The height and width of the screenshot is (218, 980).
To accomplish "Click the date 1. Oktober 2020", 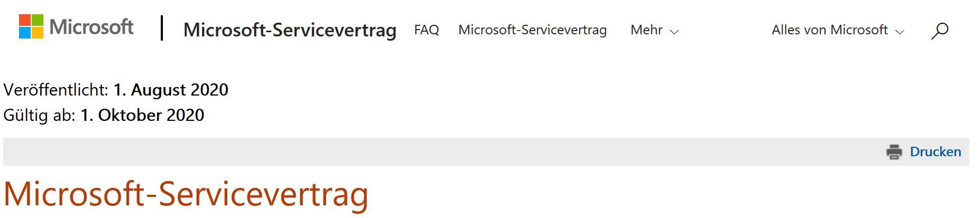I will coord(142,116).
